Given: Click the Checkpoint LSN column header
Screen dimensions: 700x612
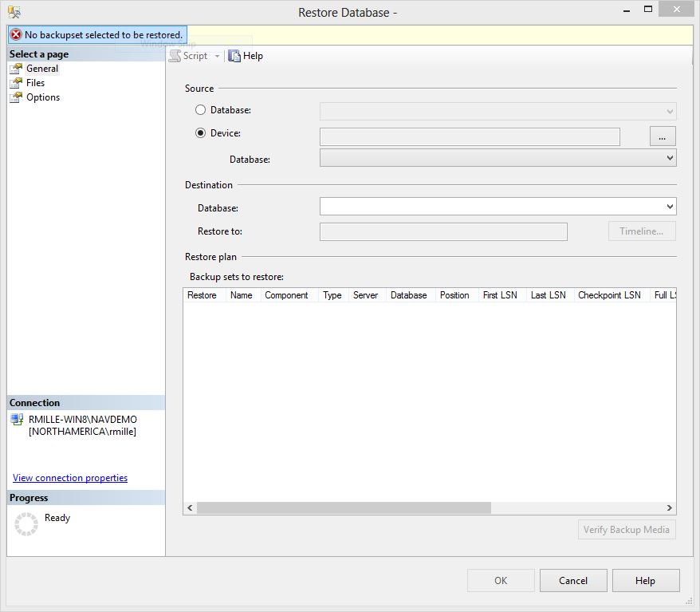Looking at the screenshot, I should pos(609,295).
